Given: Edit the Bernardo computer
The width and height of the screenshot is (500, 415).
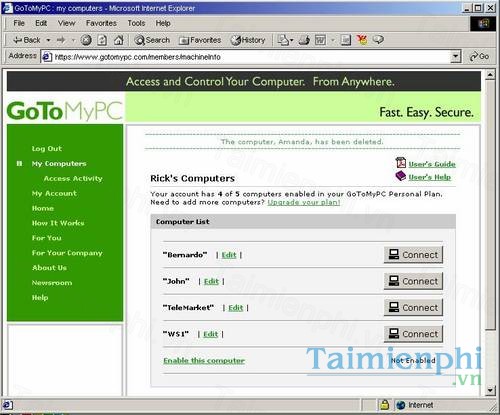Looking at the screenshot, I should click(229, 255).
